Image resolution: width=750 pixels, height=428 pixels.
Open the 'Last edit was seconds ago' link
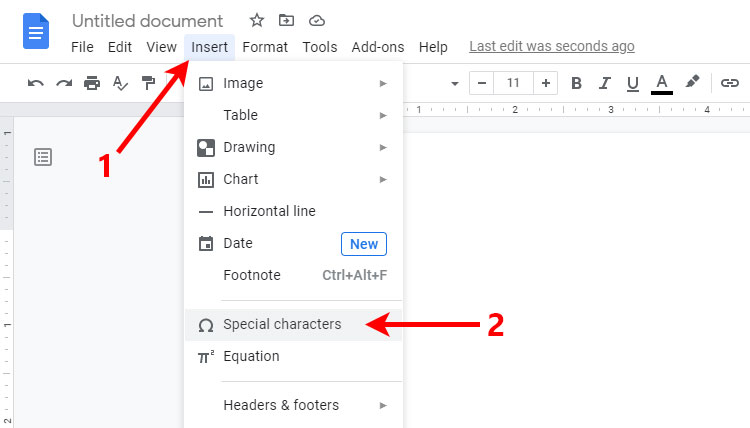point(551,46)
